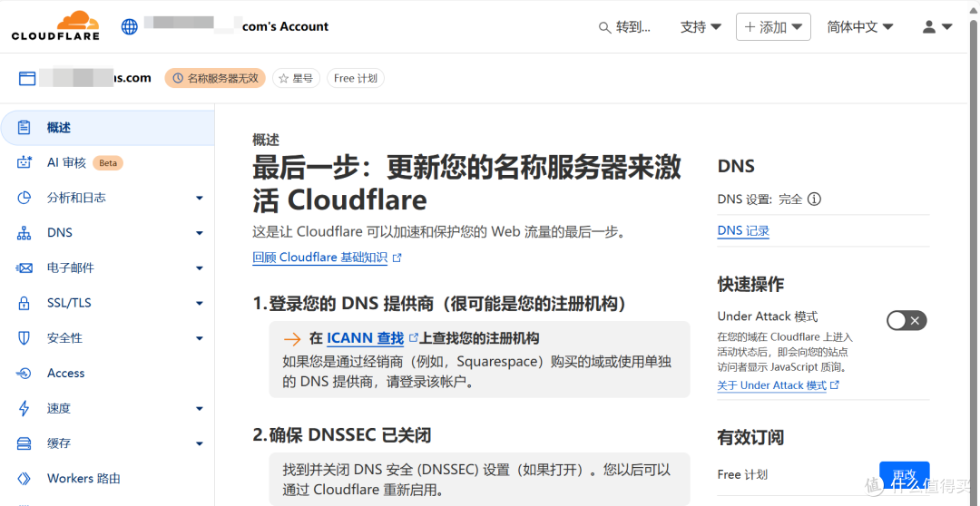Toggle the Under Attack 模式 switch
The image size is (980, 506).
tap(906, 320)
